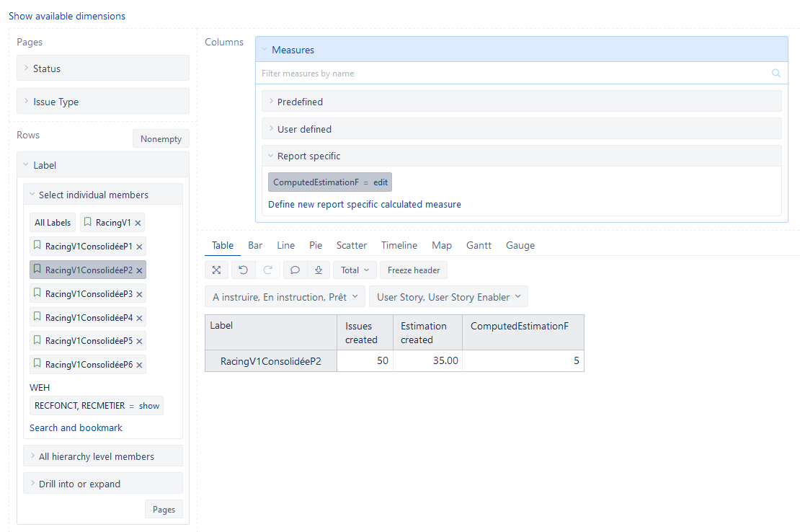Click the ComputedEstimationF column header
The height and width of the screenshot is (532, 800).
(523, 332)
